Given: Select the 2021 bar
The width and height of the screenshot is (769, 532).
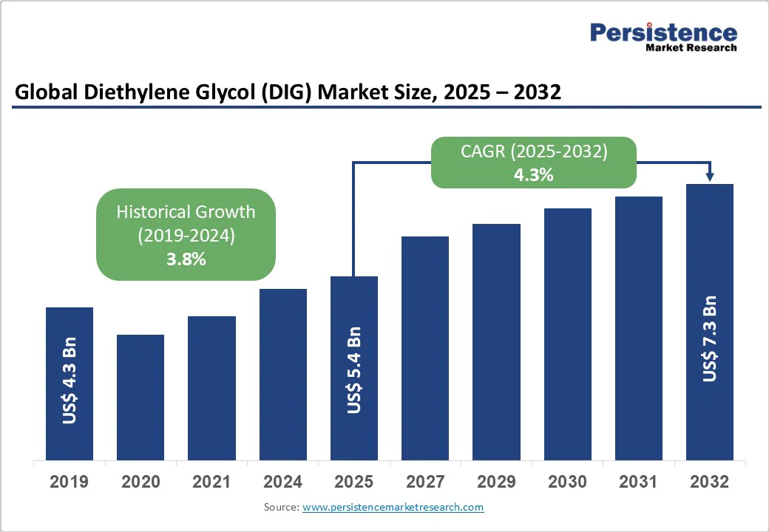Looking at the screenshot, I should tap(211, 387).
